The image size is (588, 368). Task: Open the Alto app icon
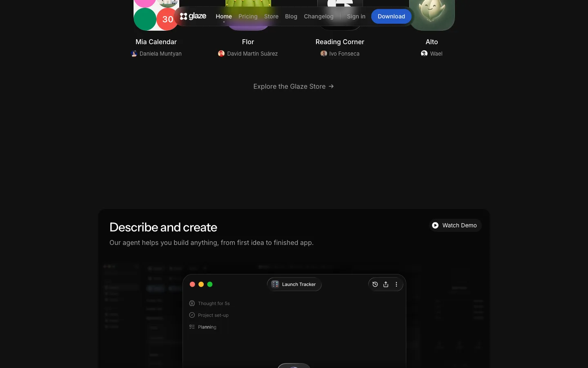[432, 15]
